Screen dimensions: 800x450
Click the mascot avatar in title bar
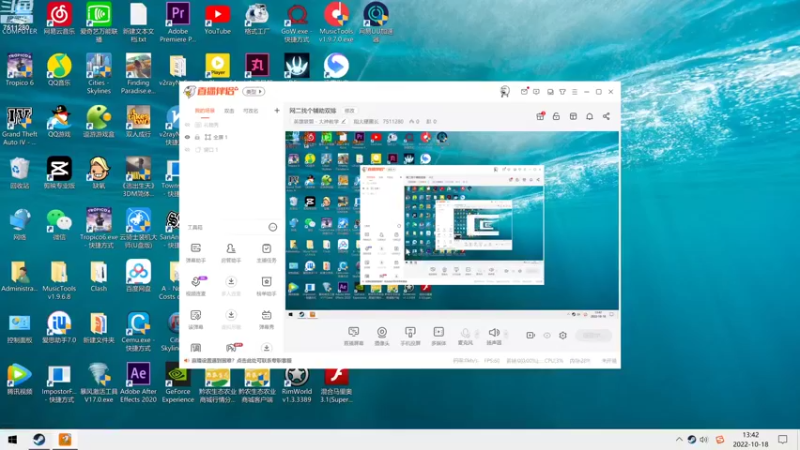click(505, 92)
